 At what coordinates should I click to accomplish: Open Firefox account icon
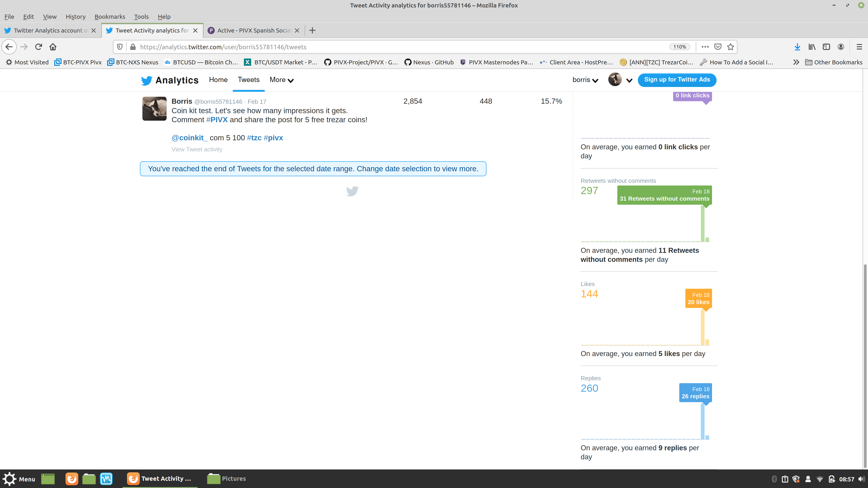click(841, 47)
